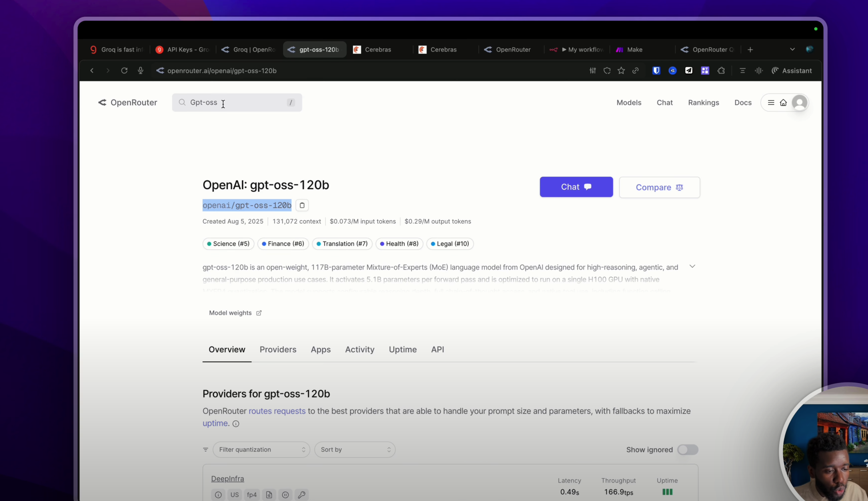The width and height of the screenshot is (868, 501).
Task: Open the Model weights link
Action: (235, 313)
